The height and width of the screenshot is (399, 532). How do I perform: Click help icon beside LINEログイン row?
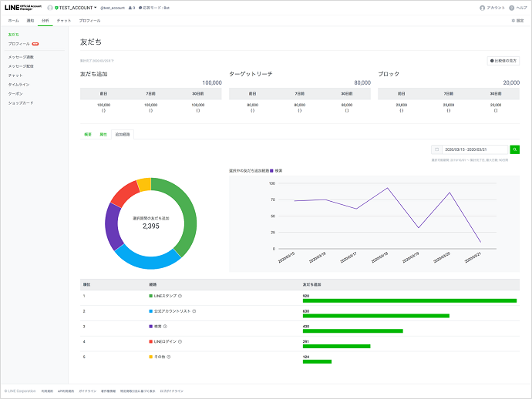pyautogui.click(x=181, y=341)
